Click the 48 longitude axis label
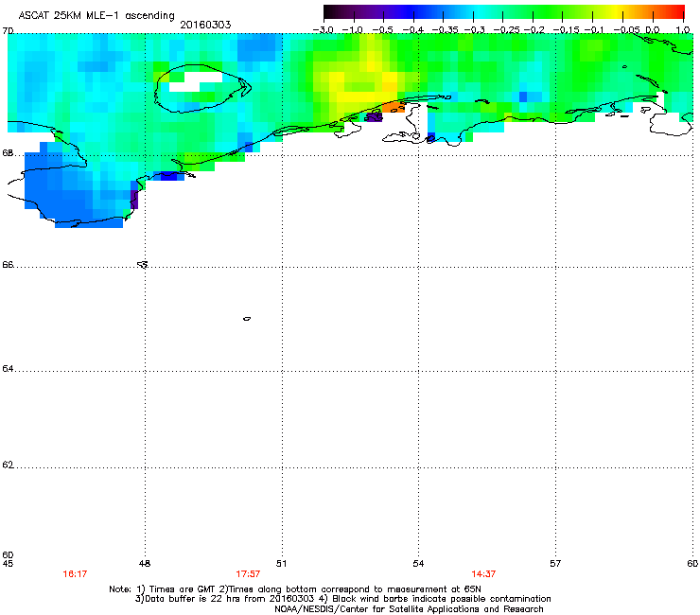This screenshot has height=615, width=700. coord(145,564)
